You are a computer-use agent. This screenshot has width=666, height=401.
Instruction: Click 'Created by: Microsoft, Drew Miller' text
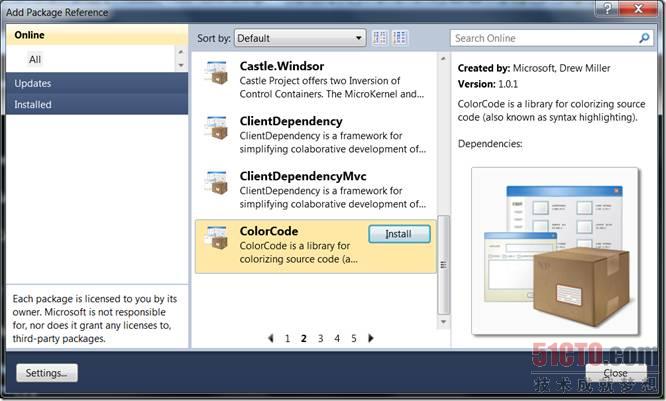[534, 68]
